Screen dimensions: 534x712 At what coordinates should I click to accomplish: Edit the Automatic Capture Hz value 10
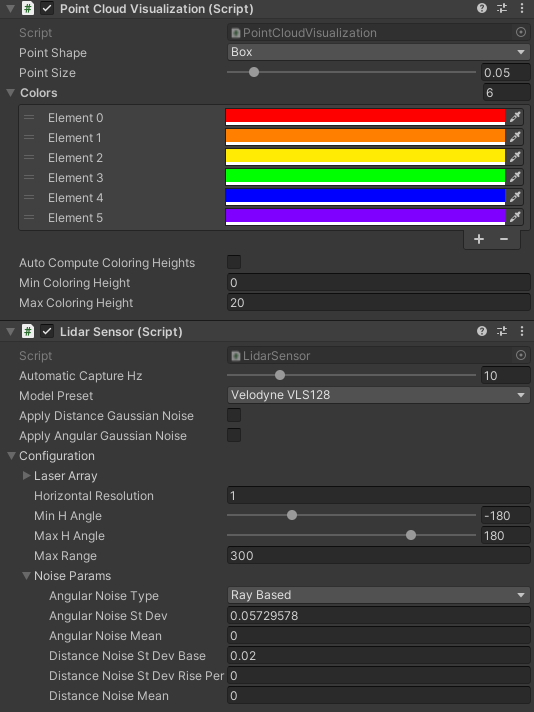click(506, 375)
